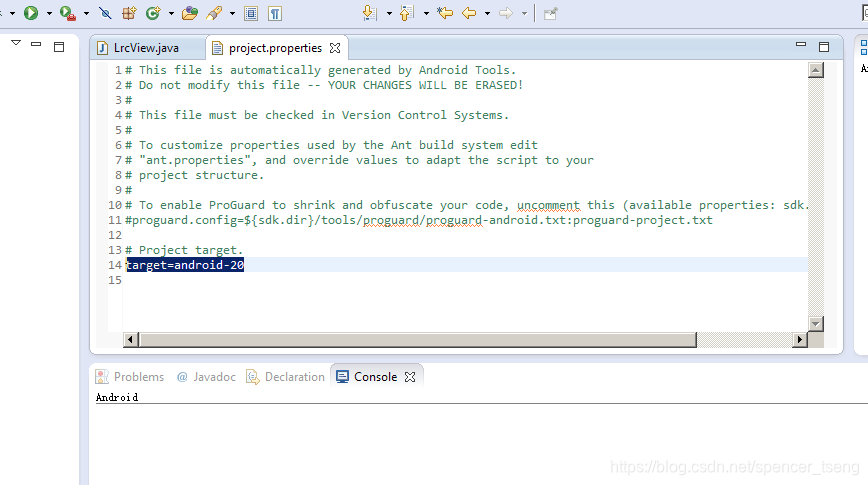Click the underlined word 'uncomment'
Screen dimensions: 868x485
point(549,205)
